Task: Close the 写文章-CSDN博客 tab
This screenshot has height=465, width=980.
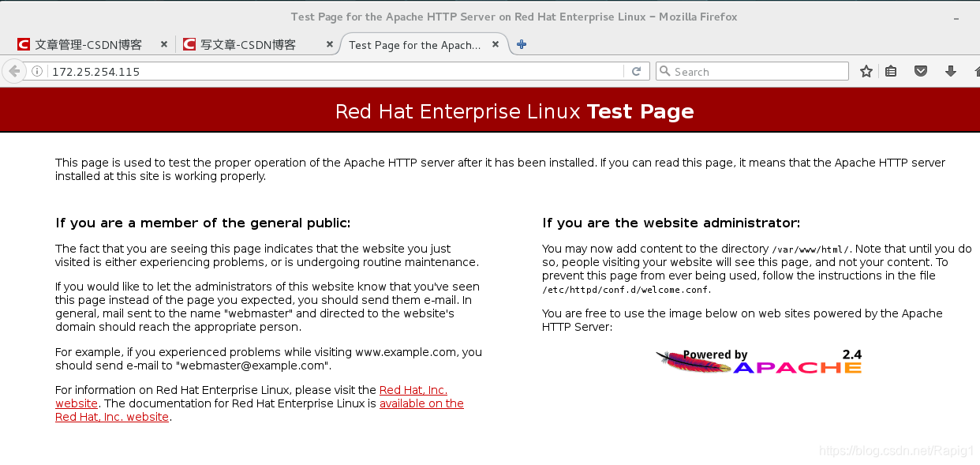Action: click(x=330, y=44)
